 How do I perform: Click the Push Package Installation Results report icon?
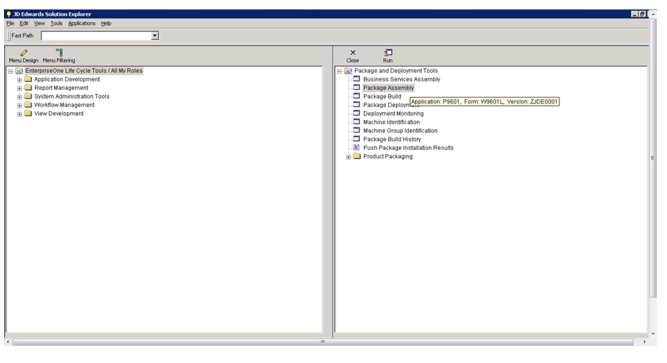[357, 147]
